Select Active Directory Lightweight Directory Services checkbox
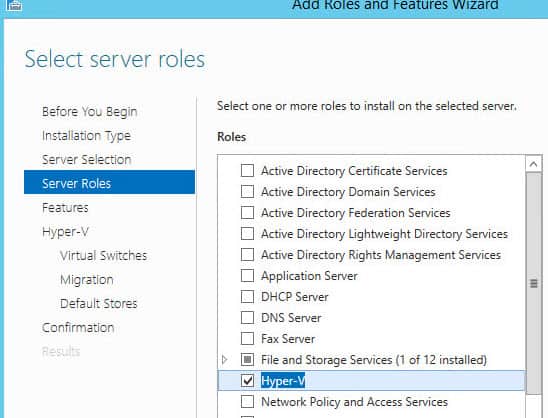 [x=247, y=233]
